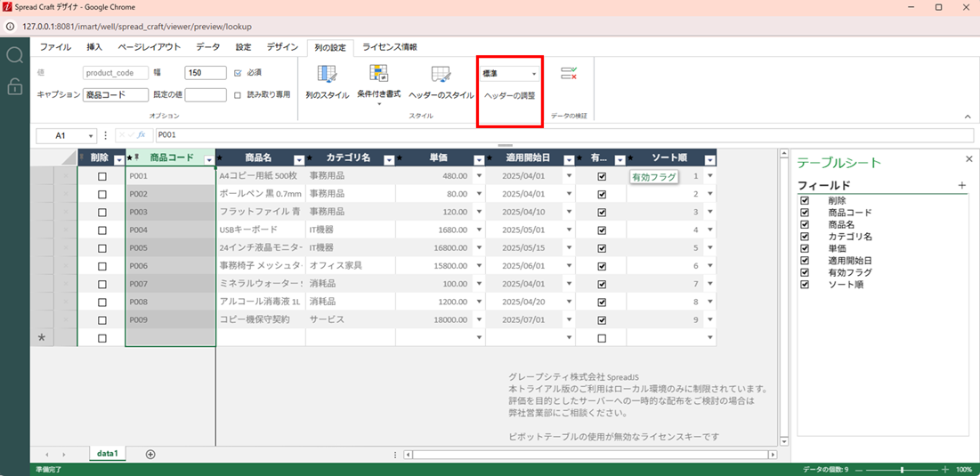The width and height of the screenshot is (980, 476).
Task: Close the テーブルシート side panel
Action: [969, 159]
